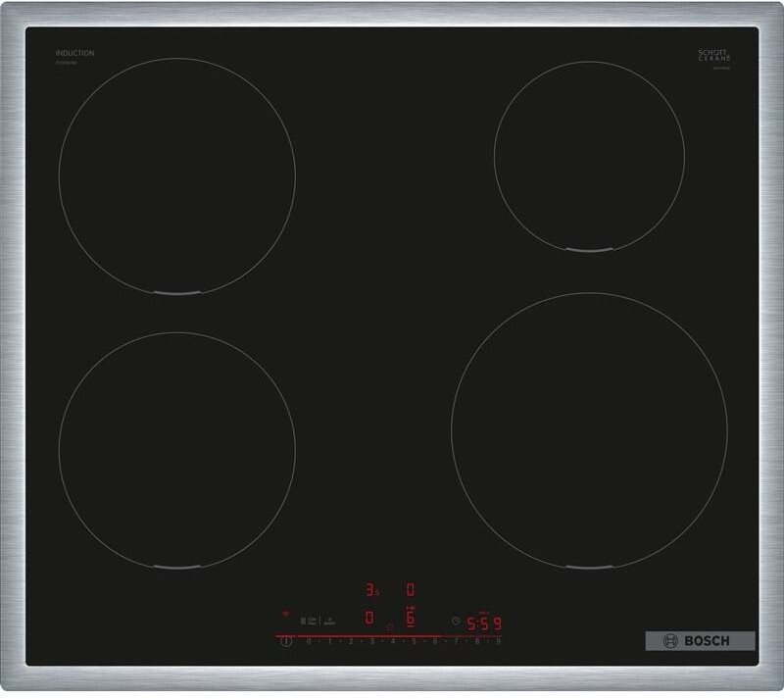
Task: Select the rear-right zone display showing 0
Action: [x=411, y=589]
